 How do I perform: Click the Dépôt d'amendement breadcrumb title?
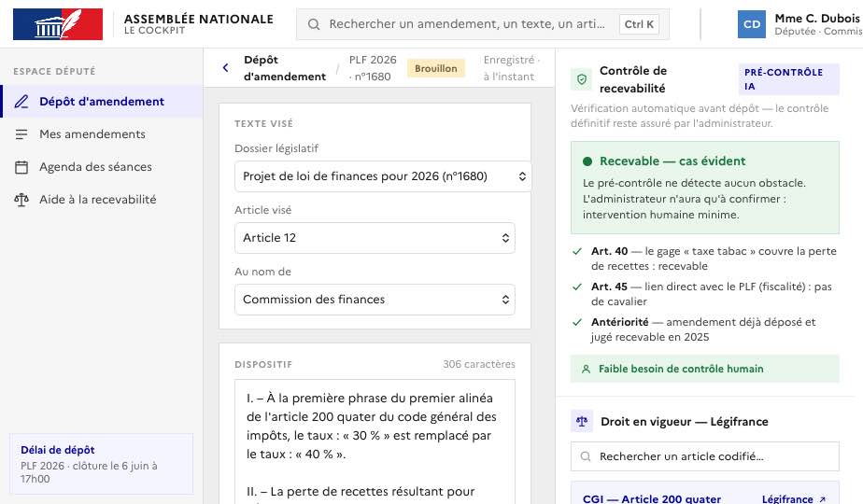(285, 68)
